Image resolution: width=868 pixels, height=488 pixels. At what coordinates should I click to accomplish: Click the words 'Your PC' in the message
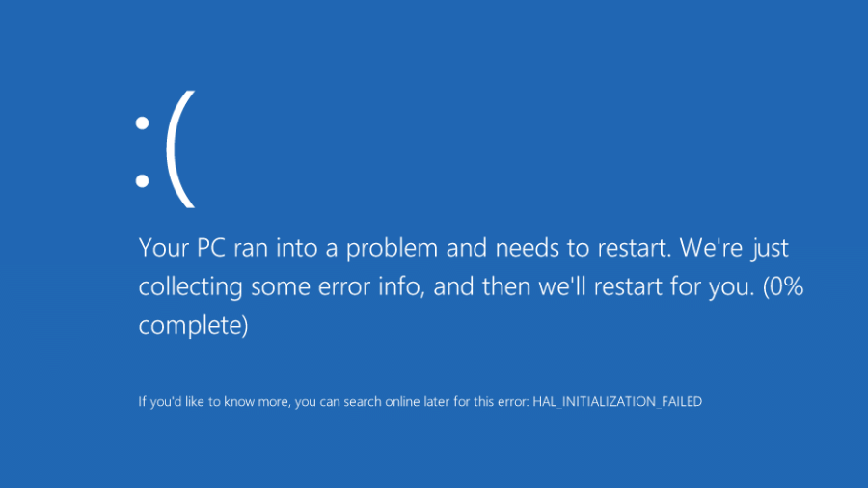click(x=182, y=247)
